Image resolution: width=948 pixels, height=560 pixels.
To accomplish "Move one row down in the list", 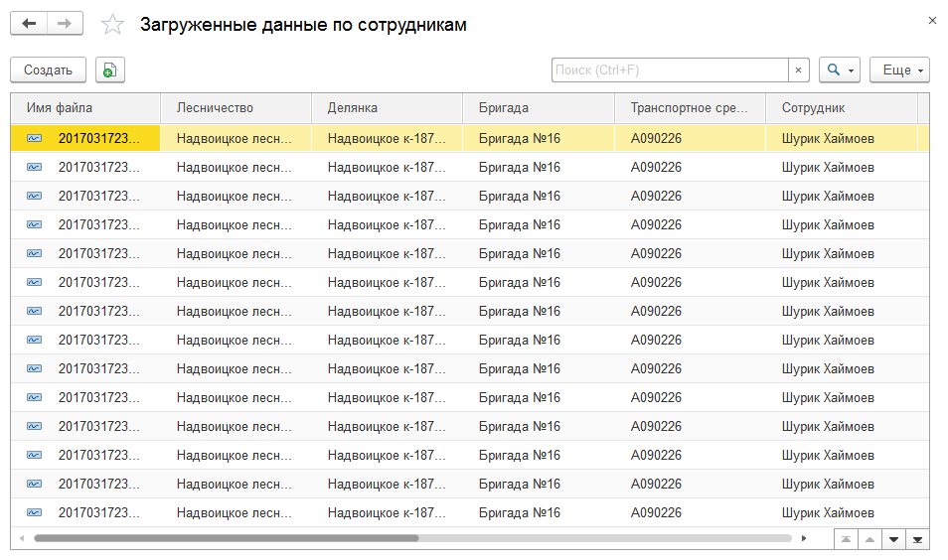I will [893, 539].
